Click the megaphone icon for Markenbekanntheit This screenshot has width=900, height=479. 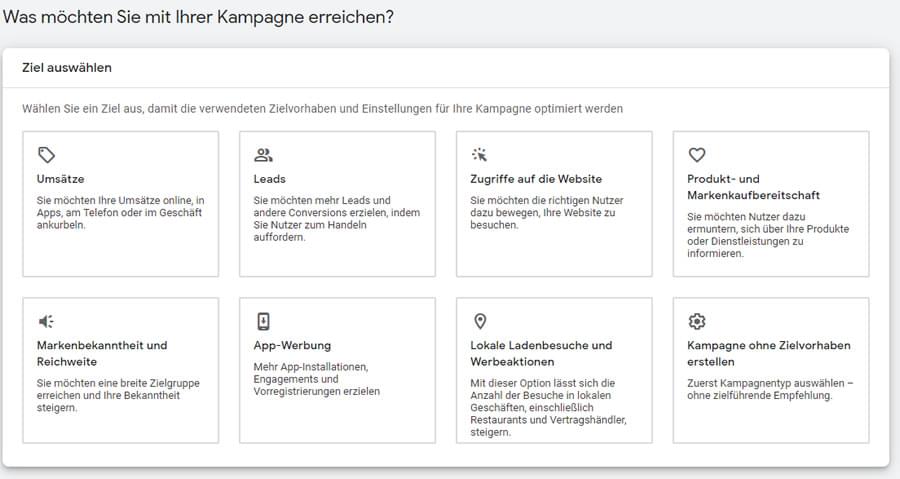coord(46,321)
